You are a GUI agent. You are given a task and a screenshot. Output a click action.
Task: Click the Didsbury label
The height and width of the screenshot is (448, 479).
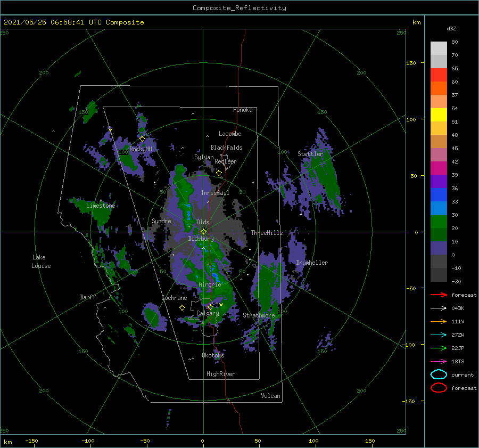pyautogui.click(x=201, y=239)
